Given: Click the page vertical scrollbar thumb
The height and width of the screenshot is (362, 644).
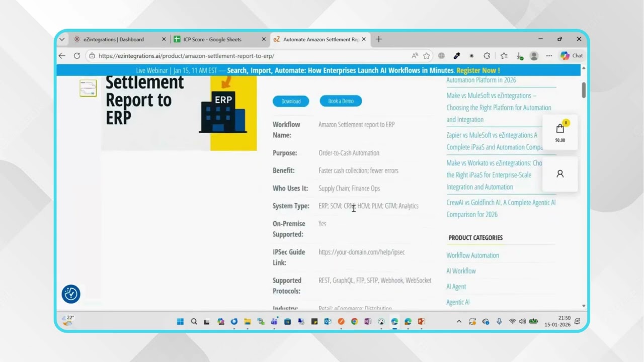Looking at the screenshot, I should (584, 89).
